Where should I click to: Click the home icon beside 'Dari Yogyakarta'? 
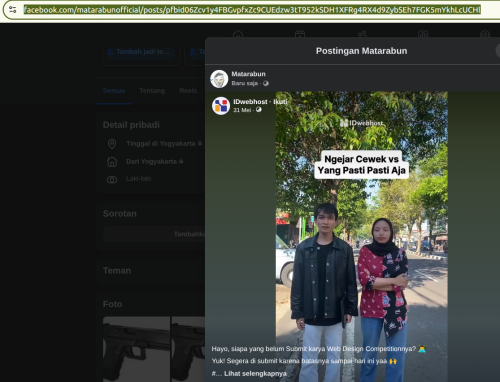(112, 162)
